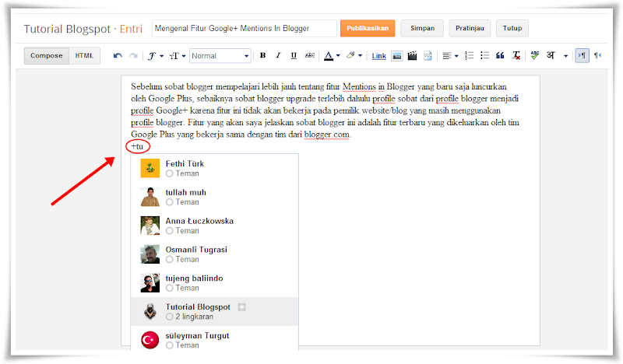Click Osmanli Tugrasi's profile picture
Screen dimensions: 623x364
tap(150, 254)
